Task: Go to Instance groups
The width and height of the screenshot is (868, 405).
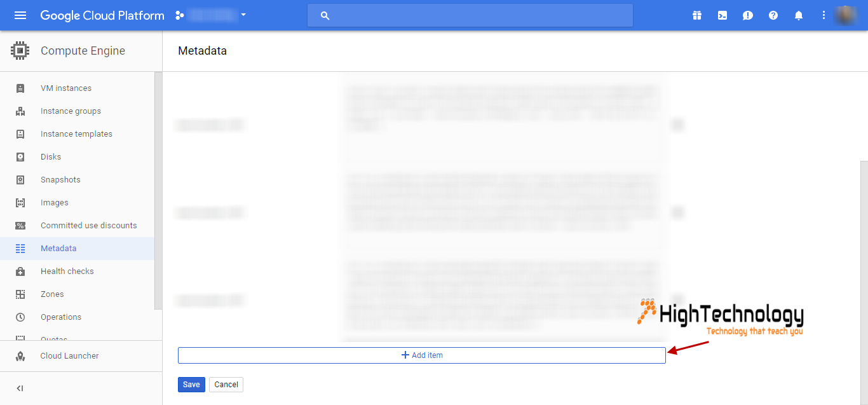Action: point(71,111)
